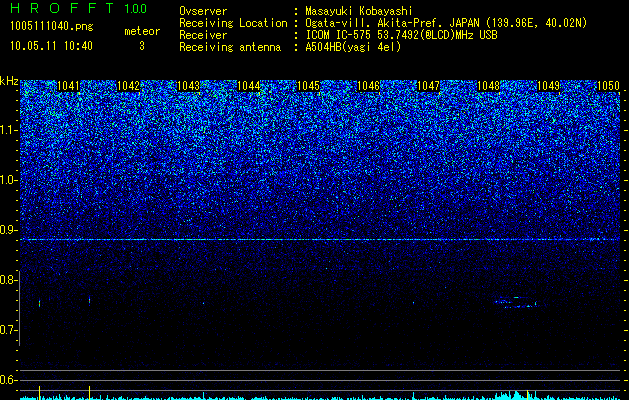Click the HROFFT title text
The width and height of the screenshot is (629, 400).
[x=62, y=8]
